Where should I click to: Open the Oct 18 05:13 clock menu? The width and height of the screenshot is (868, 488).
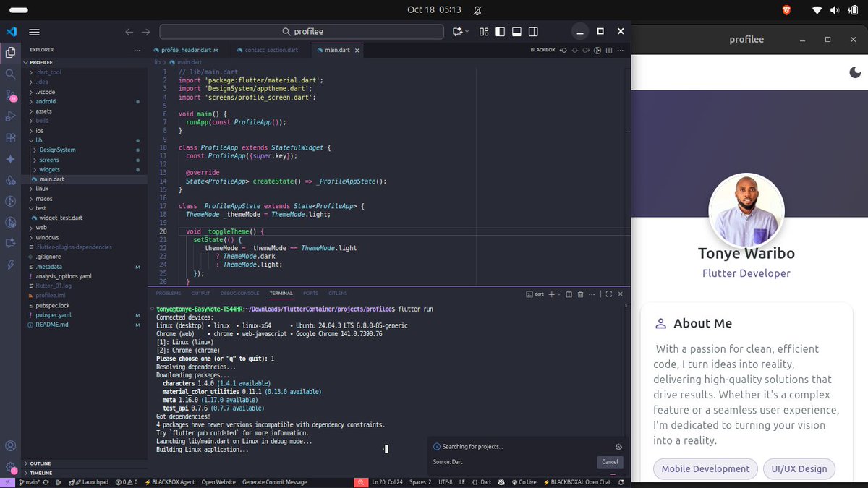(x=434, y=10)
